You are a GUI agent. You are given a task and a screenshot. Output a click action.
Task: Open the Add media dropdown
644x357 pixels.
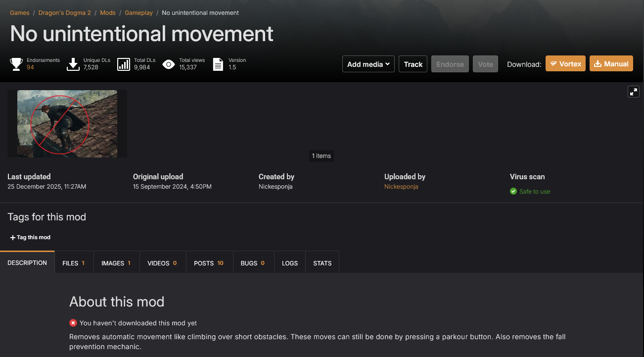[368, 64]
